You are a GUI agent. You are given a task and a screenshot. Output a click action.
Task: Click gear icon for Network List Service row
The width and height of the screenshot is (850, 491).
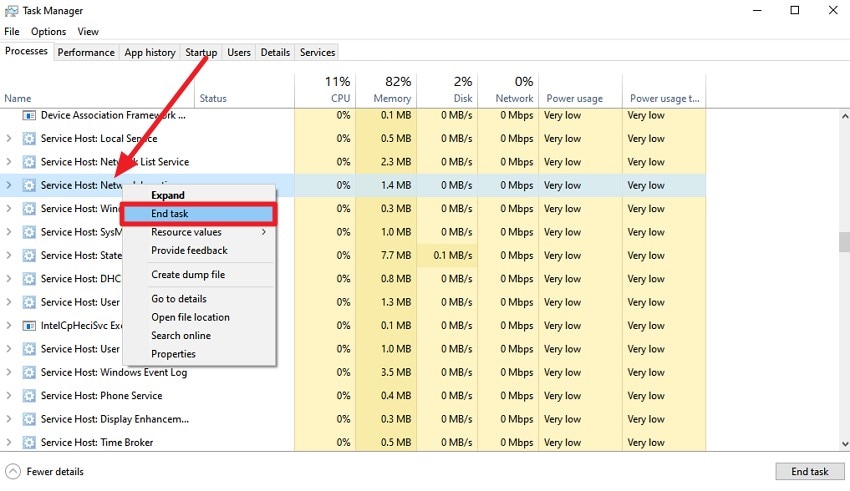pyautogui.click(x=29, y=162)
